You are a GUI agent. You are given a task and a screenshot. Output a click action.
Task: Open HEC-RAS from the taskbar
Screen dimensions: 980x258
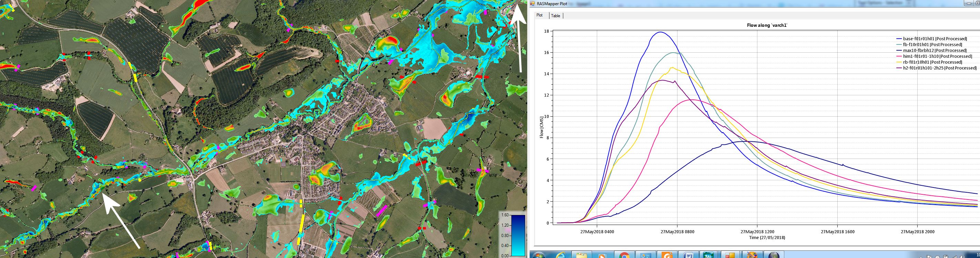click(708, 255)
